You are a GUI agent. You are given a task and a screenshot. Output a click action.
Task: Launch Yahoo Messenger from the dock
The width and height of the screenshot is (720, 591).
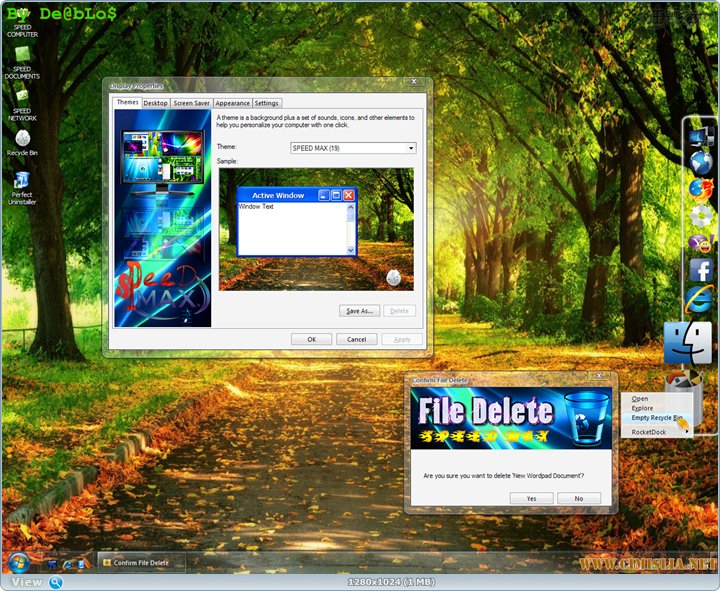(x=701, y=242)
